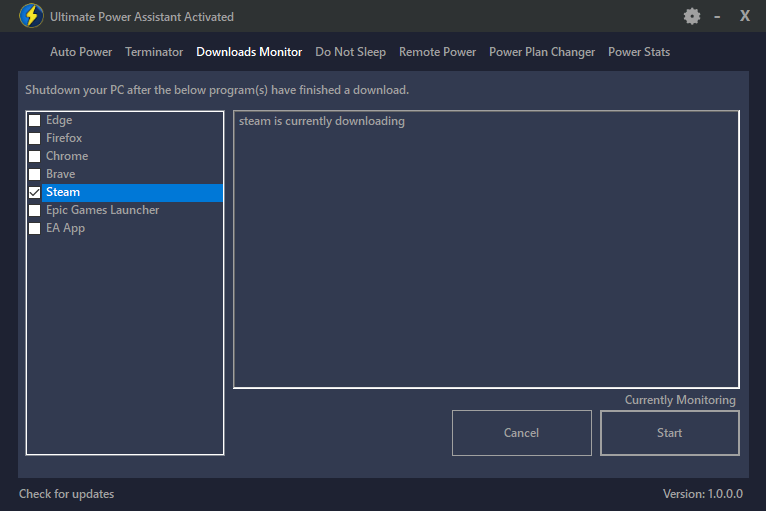Switch to Power Plan Changer tab
Viewport: 766px width, 511px height.
click(x=542, y=52)
